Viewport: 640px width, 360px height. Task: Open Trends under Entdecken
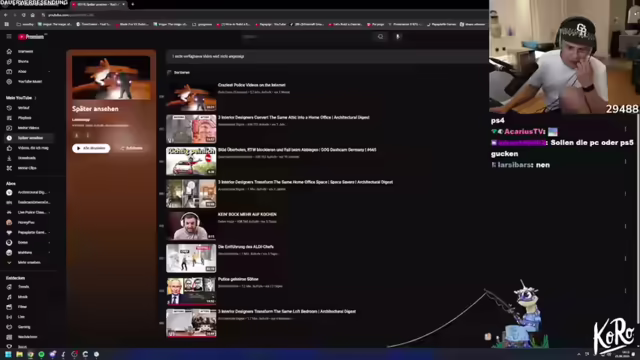tap(23, 287)
